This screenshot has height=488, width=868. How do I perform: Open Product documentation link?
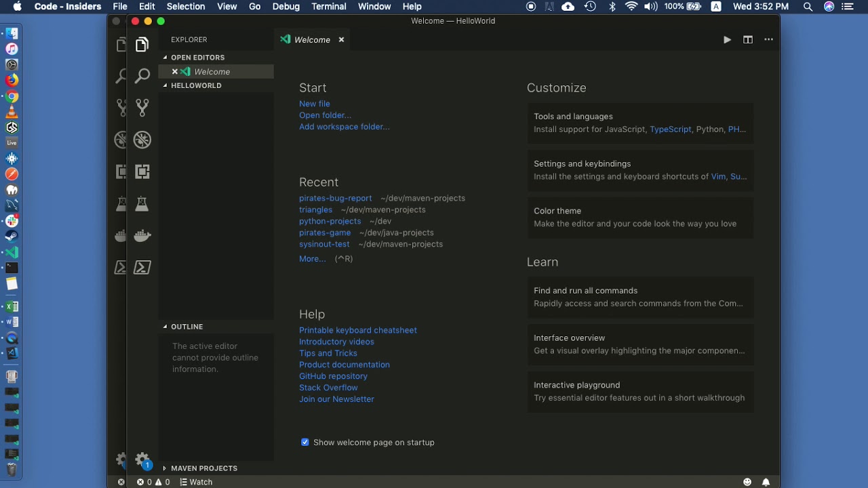[x=344, y=365]
